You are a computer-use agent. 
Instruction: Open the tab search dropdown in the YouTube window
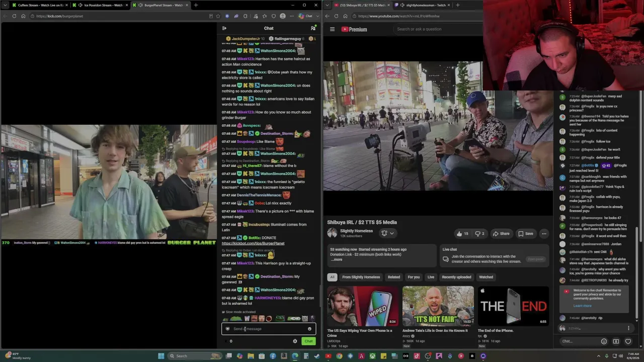tap(328, 5)
